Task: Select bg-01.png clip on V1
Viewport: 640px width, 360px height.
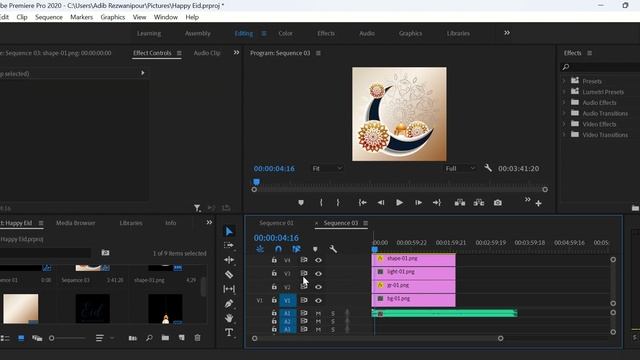Action: pyautogui.click(x=413, y=300)
